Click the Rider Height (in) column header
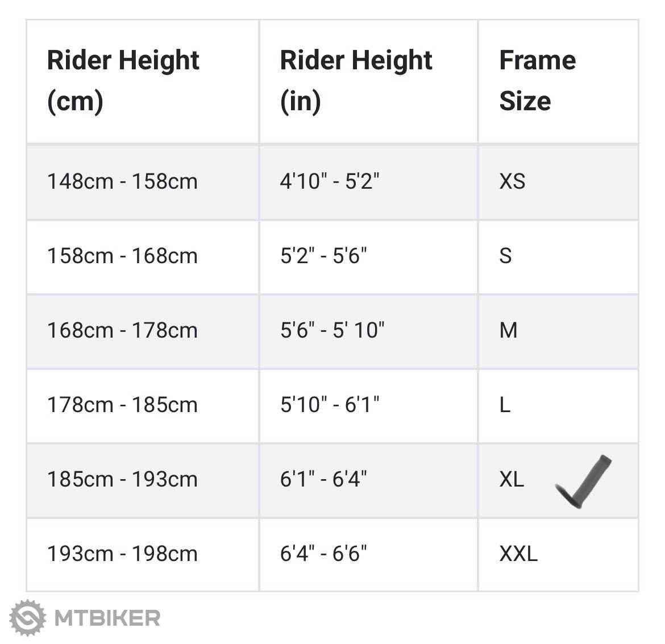The width and height of the screenshot is (665, 644). click(x=356, y=81)
